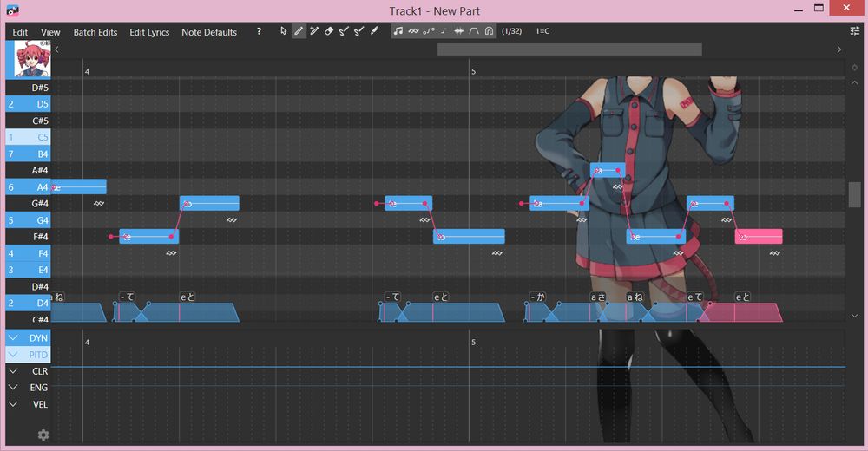The image size is (868, 451).
Task: Toggle the magnet snap icon
Action: [x=489, y=31]
